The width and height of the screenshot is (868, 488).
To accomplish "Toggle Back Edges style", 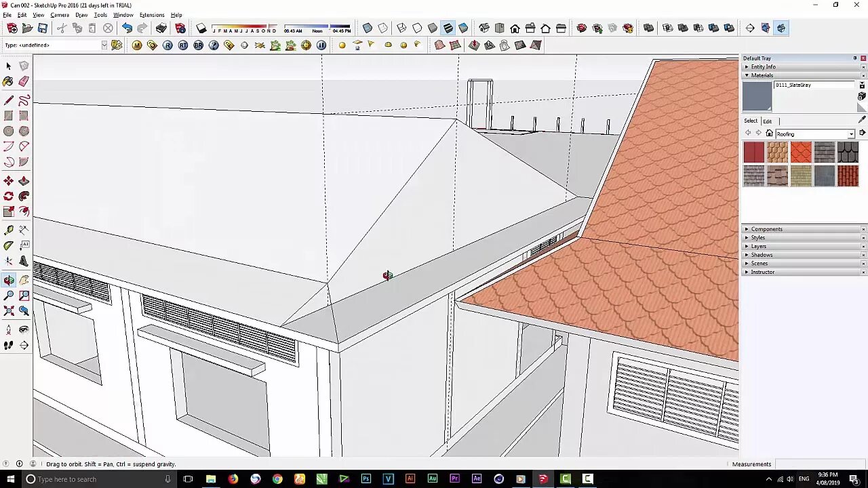I will tap(383, 28).
